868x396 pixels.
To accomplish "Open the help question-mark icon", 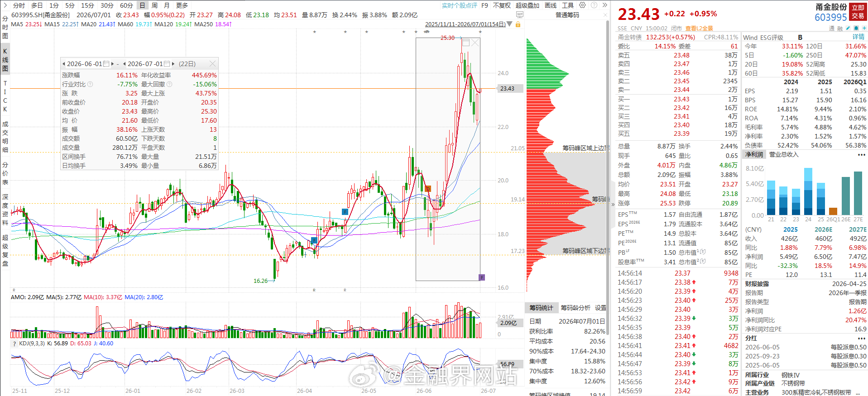I will coord(594,5).
